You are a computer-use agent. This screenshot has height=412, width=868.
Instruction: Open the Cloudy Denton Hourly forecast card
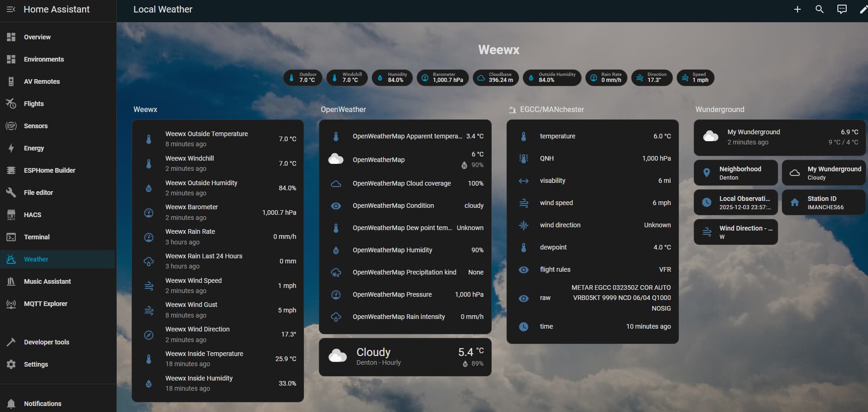[405, 357]
